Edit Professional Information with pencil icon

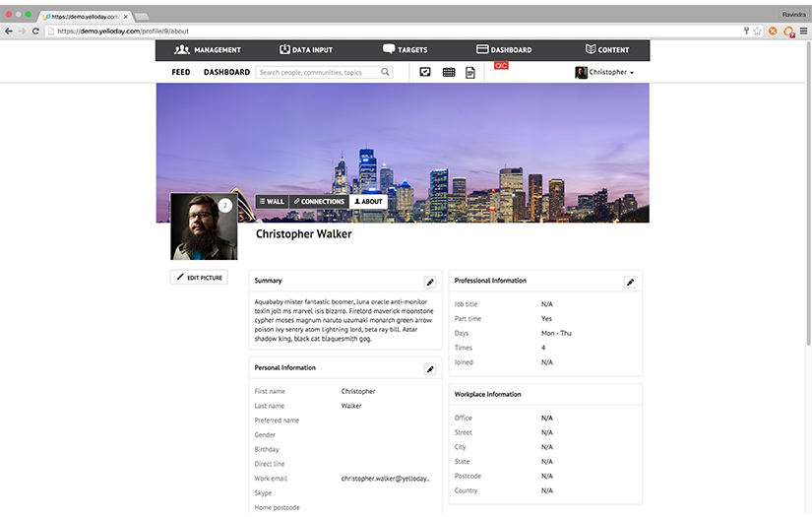coord(630,283)
